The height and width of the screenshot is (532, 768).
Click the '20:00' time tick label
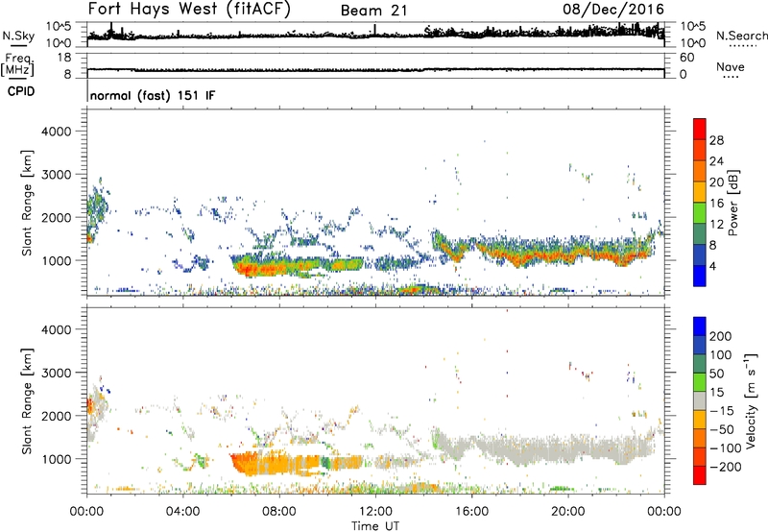(x=568, y=512)
